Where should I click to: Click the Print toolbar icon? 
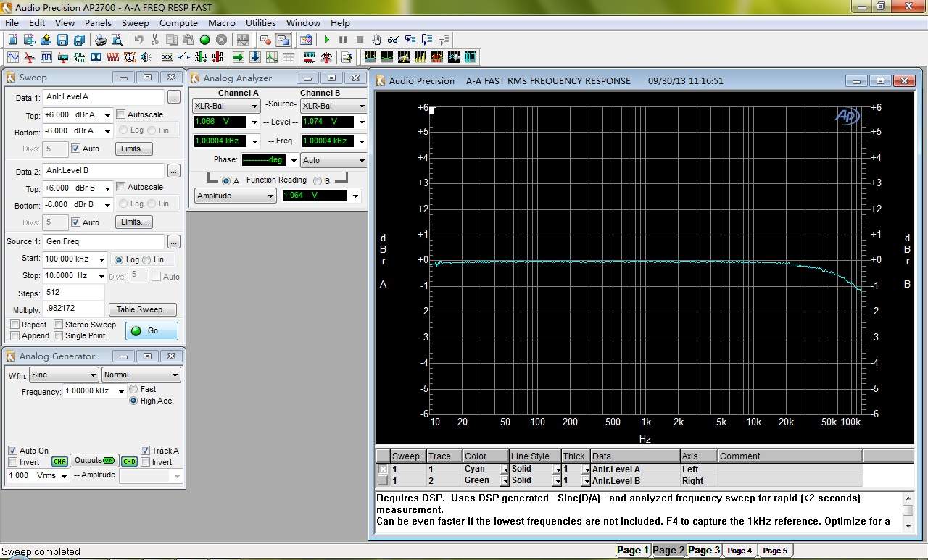click(x=101, y=40)
